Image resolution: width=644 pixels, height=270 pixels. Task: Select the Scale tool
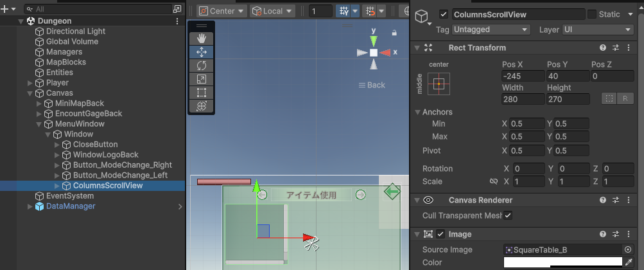click(x=201, y=78)
